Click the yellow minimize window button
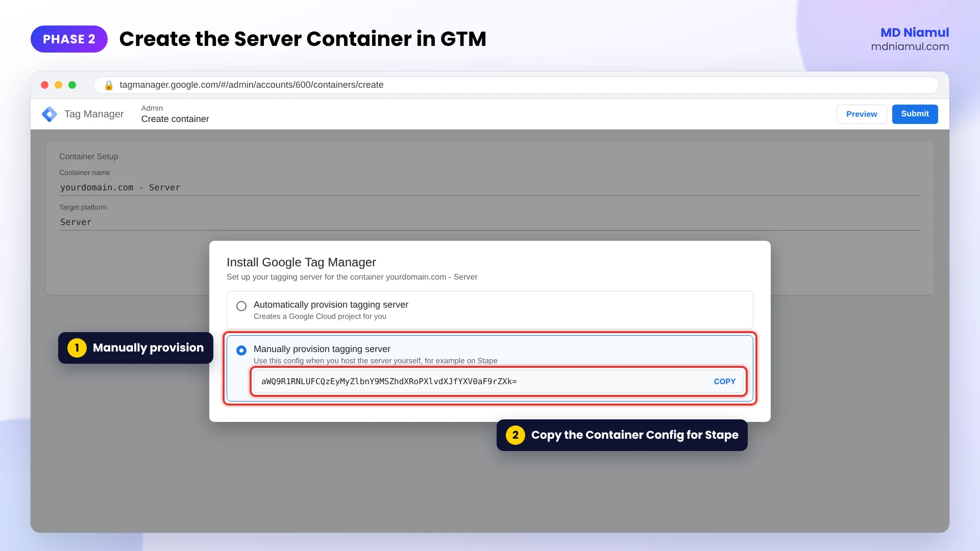This screenshot has width=980, height=551. coord(59,85)
